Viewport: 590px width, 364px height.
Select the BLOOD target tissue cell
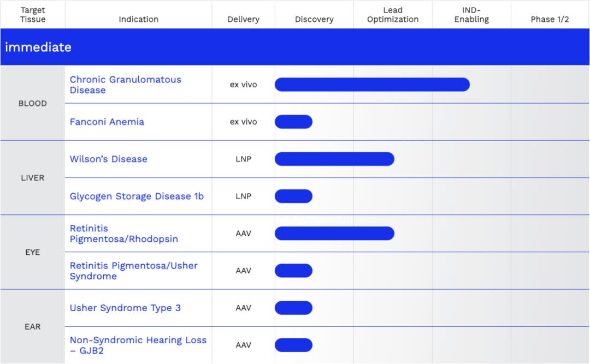pyautogui.click(x=33, y=103)
